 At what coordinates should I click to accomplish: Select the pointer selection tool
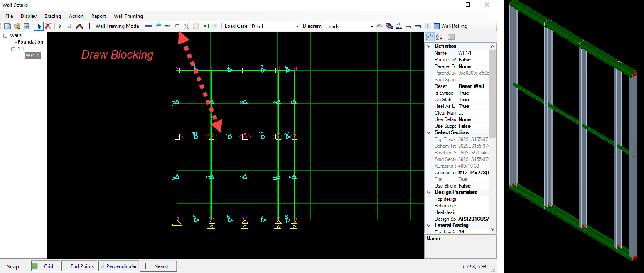click(39, 26)
